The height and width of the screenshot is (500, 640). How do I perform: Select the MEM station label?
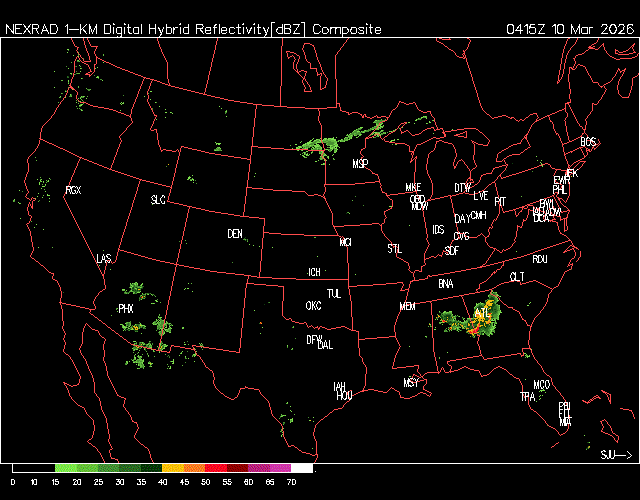[x=407, y=306]
